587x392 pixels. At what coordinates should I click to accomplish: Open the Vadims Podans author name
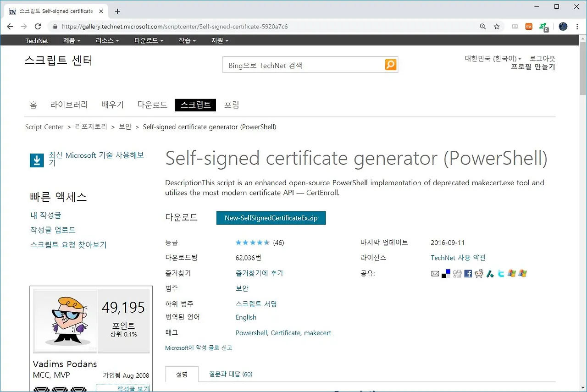point(65,364)
